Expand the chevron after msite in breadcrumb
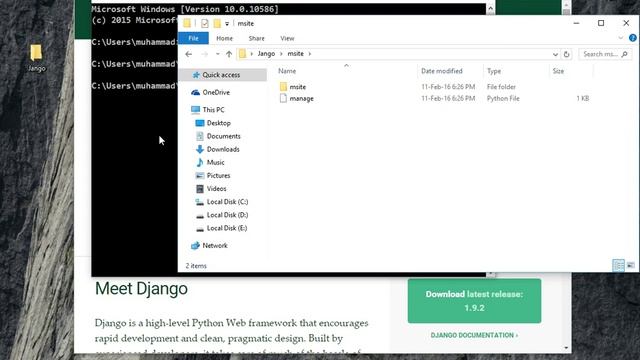This screenshot has height=360, width=640. coord(310,54)
